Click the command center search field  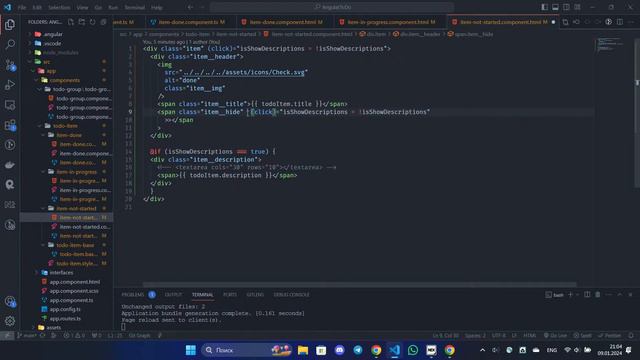click(x=332, y=7)
